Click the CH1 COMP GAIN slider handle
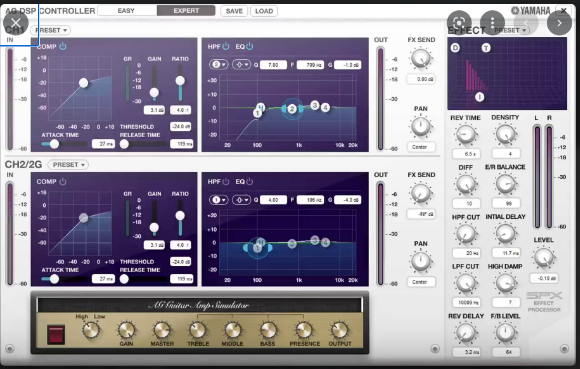The width and height of the screenshot is (580, 369). 154,92
